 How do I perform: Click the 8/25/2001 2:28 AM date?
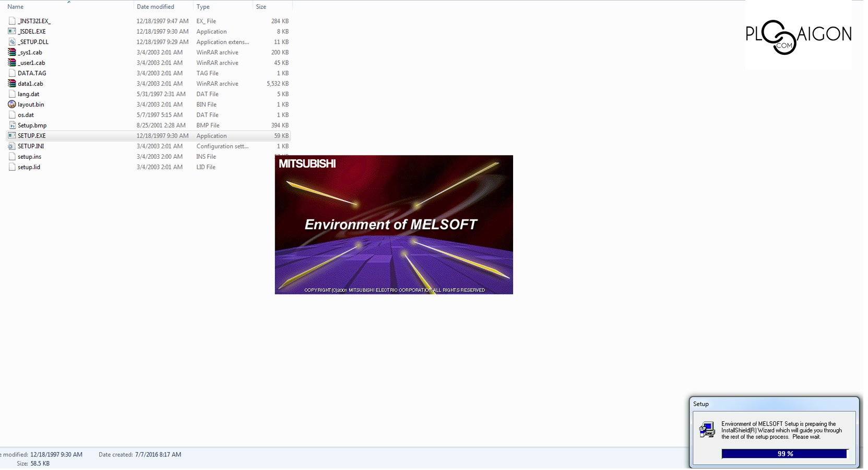coord(161,125)
